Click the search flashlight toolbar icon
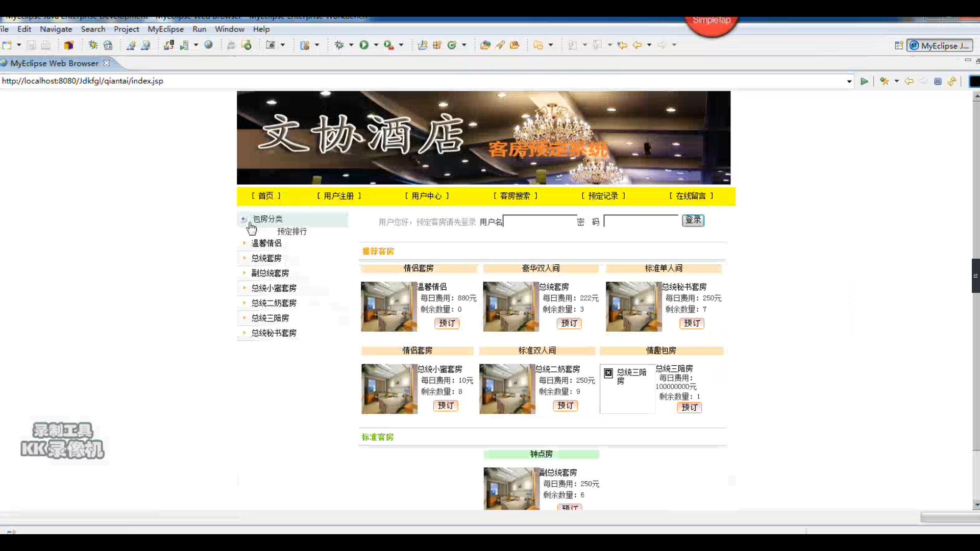This screenshot has height=551, width=980. 500,45
